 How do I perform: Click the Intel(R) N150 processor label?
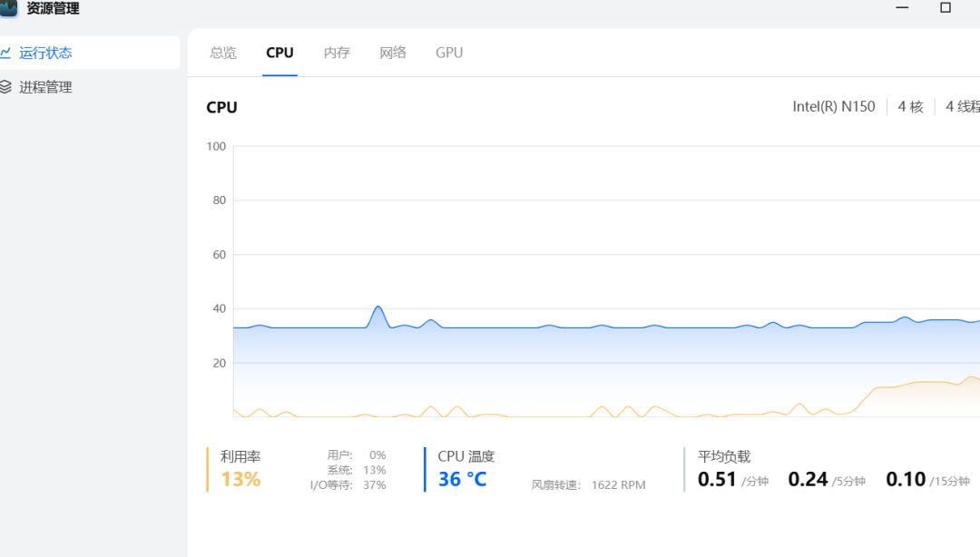(834, 106)
